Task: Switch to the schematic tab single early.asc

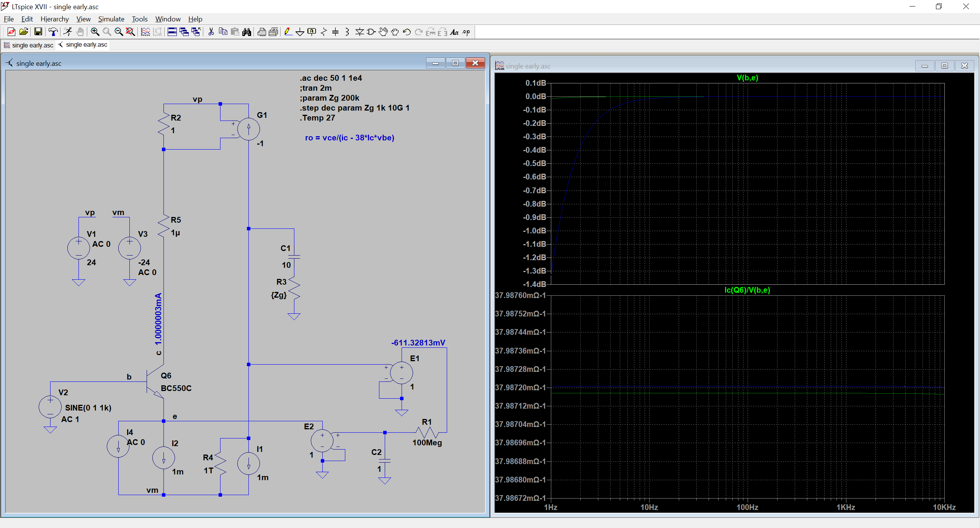Action: point(83,45)
